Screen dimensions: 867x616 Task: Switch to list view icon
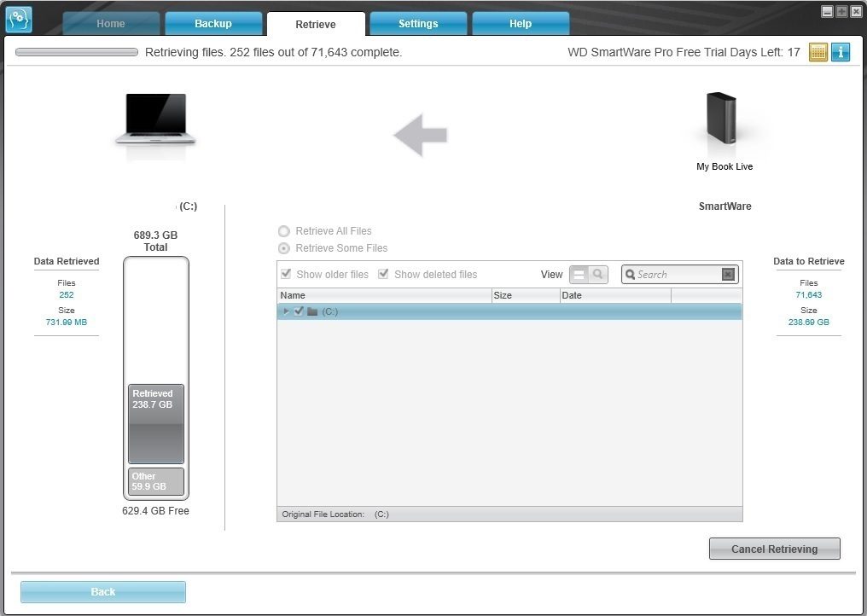coord(579,274)
